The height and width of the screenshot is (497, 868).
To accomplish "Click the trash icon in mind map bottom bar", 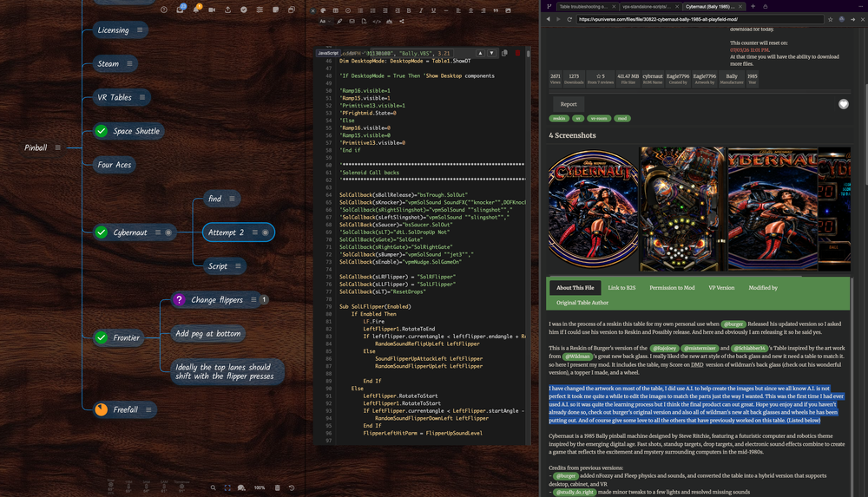I will [278, 487].
